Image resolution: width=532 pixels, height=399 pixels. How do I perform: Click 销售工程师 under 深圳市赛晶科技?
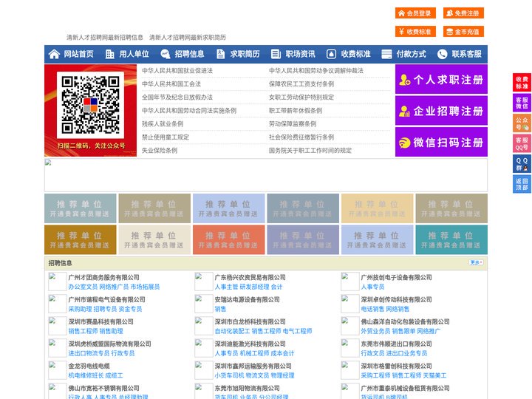point(83,331)
